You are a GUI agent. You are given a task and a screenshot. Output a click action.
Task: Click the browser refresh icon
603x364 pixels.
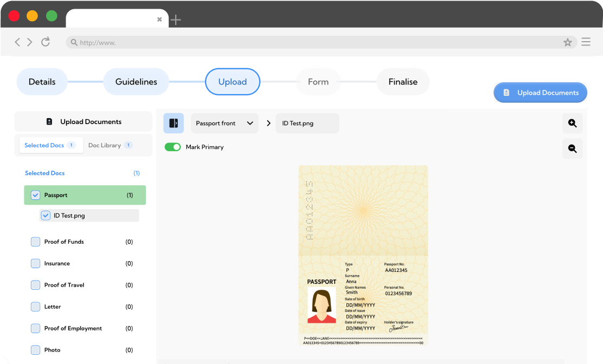[46, 42]
